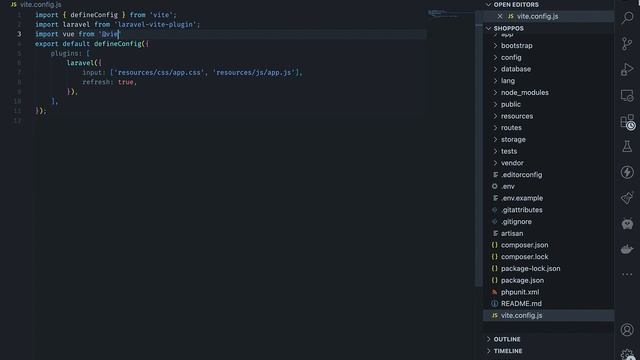Click 'resources/css/app.css' in the input array
Viewport: 640px width, 360px height.
pos(160,73)
